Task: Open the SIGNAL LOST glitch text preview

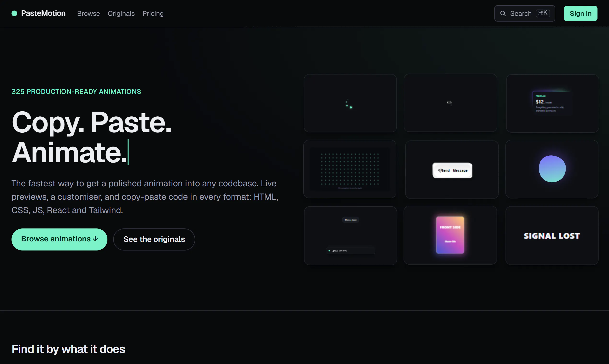Action: (x=552, y=235)
